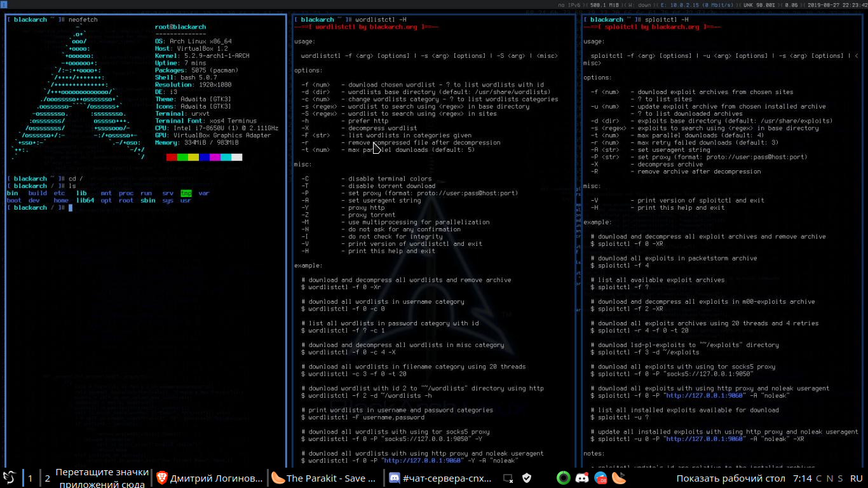
Task: Pick the green neofetch color block
Action: [182, 157]
